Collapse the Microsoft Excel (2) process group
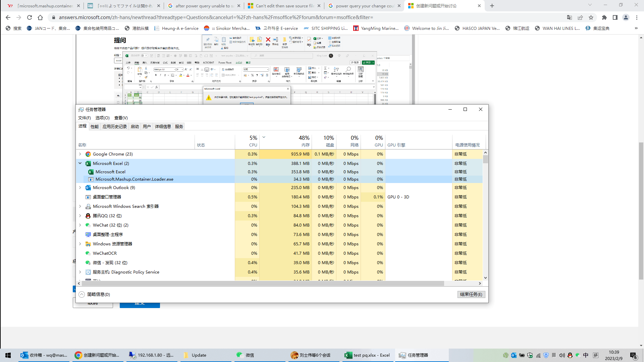Screen dimensions: 644x362 80,163
